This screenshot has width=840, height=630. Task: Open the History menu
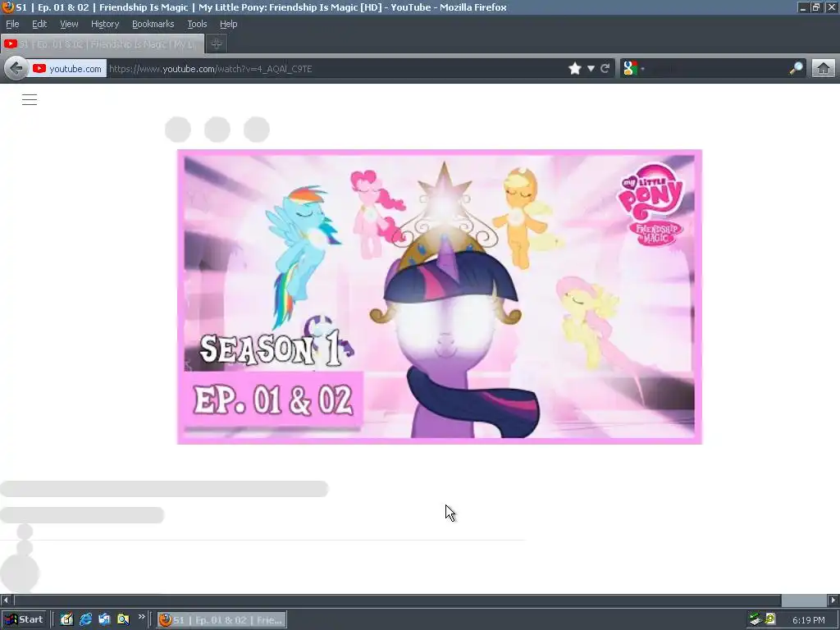105,24
